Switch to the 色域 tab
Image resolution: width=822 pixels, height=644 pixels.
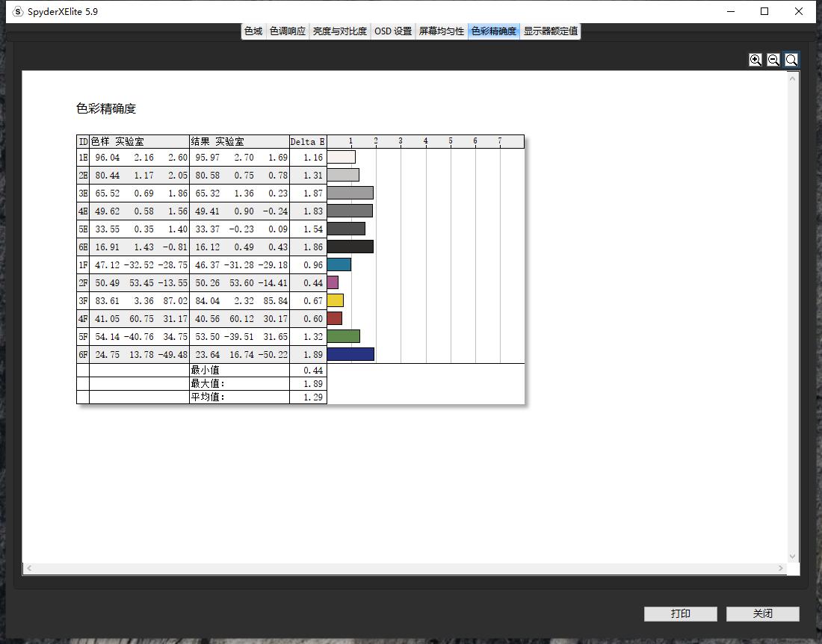pyautogui.click(x=253, y=31)
